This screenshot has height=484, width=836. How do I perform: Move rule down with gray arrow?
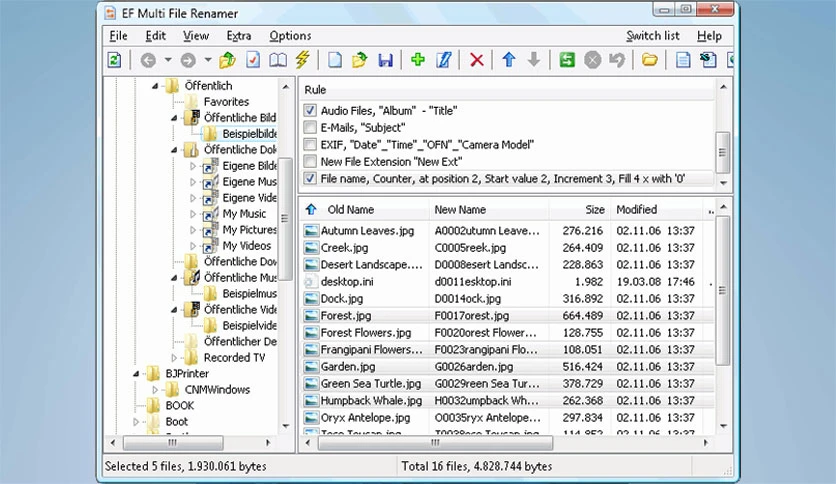pos(534,59)
